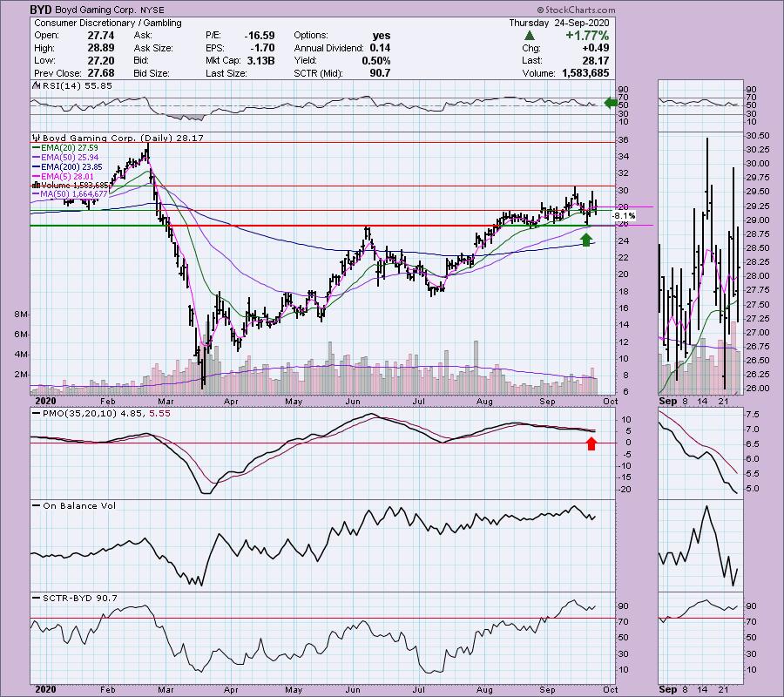Click Consumer Discretionary / Gambling sector text
Image resolution: width=784 pixels, height=697 pixels.
(x=108, y=23)
